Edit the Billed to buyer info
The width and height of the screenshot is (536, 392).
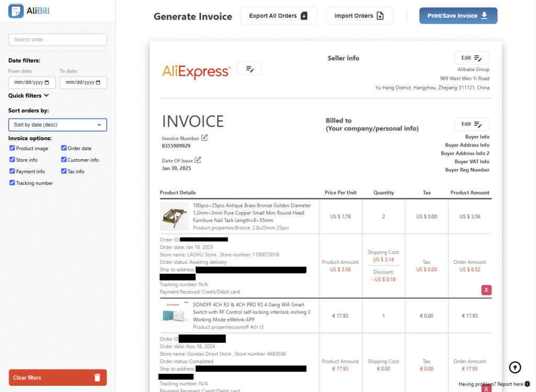click(472, 124)
